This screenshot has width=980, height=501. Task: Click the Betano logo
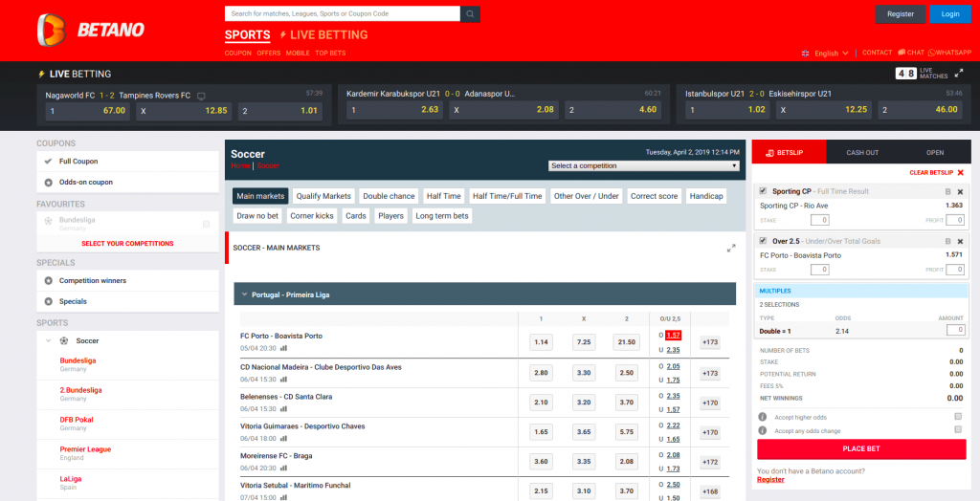click(x=91, y=30)
